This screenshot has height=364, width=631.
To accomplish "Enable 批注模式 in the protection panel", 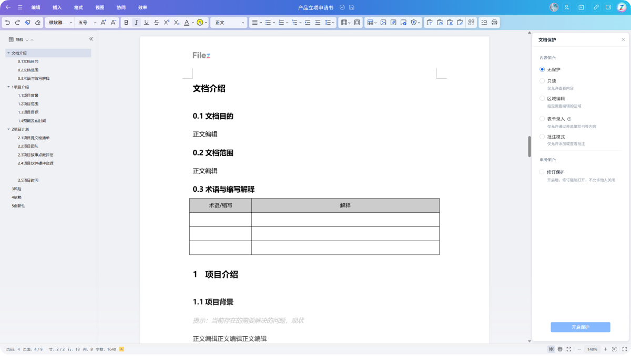I will tap(542, 136).
